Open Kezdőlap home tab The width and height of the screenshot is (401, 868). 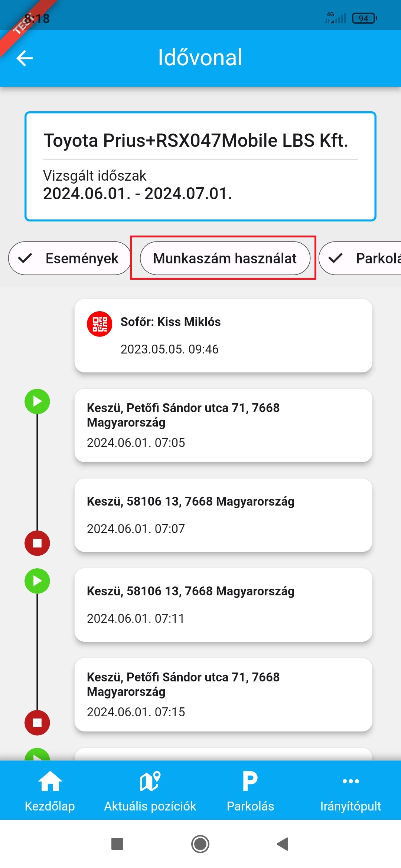click(x=50, y=790)
